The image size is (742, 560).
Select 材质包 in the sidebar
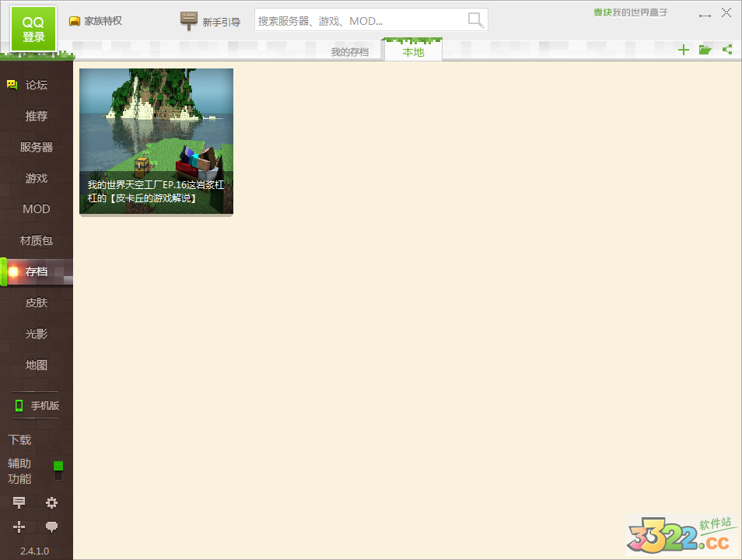37,240
